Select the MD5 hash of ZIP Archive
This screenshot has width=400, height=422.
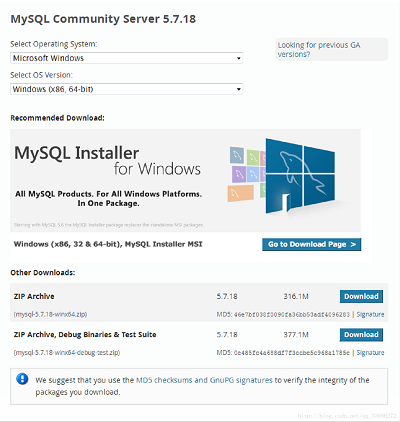(292, 314)
